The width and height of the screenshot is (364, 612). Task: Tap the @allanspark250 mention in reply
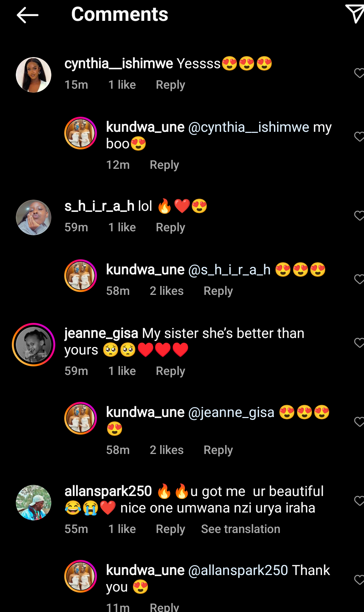238,570
